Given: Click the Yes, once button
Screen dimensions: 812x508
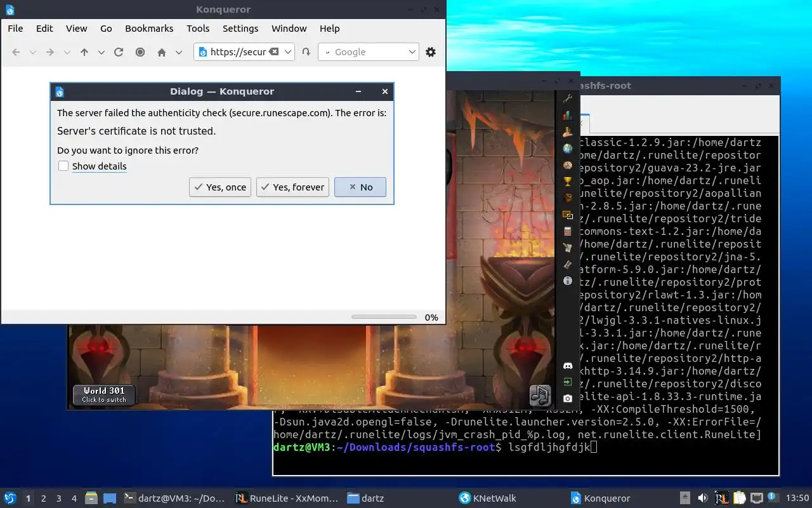Looking at the screenshot, I should tap(220, 187).
